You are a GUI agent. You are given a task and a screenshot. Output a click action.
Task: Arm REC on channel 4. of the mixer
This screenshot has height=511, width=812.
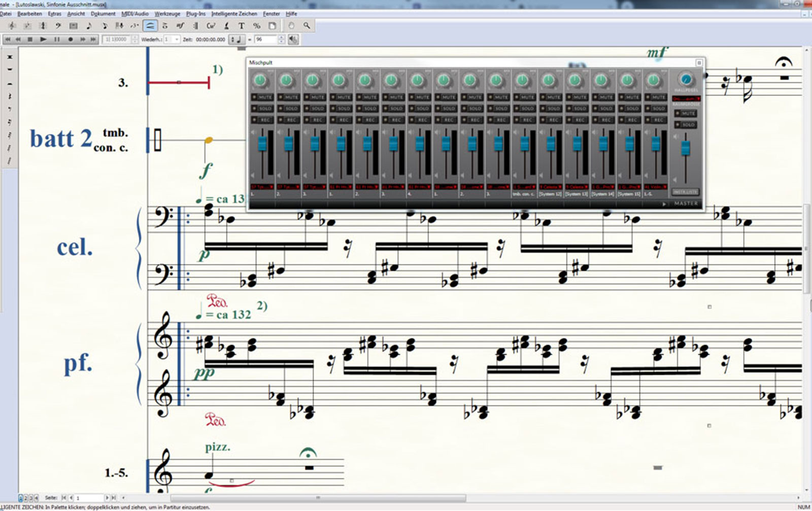(x=420, y=120)
